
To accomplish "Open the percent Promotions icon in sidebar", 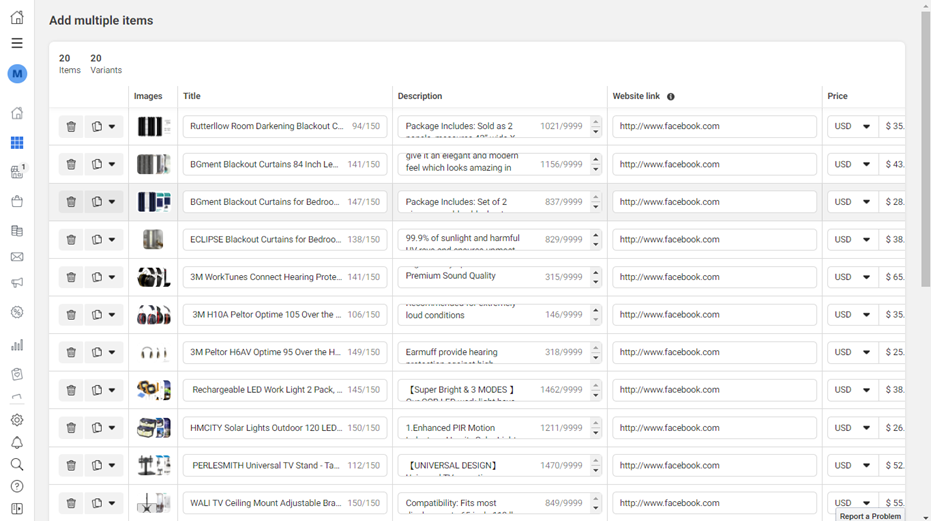I will (17, 312).
